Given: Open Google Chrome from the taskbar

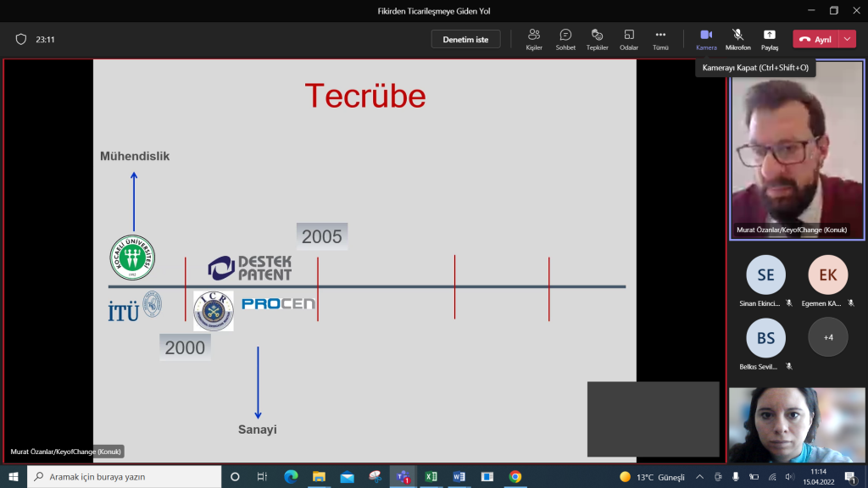Looking at the screenshot, I should coord(515,476).
